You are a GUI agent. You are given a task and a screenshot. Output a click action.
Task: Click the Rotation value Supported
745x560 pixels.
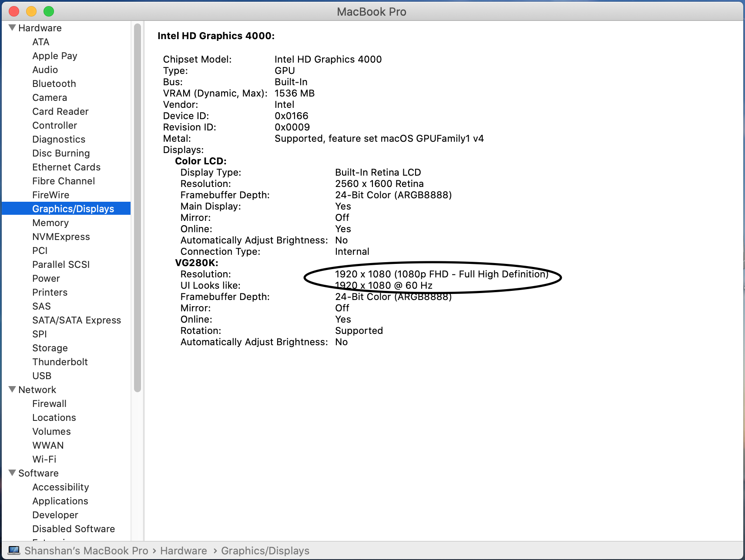point(359,330)
